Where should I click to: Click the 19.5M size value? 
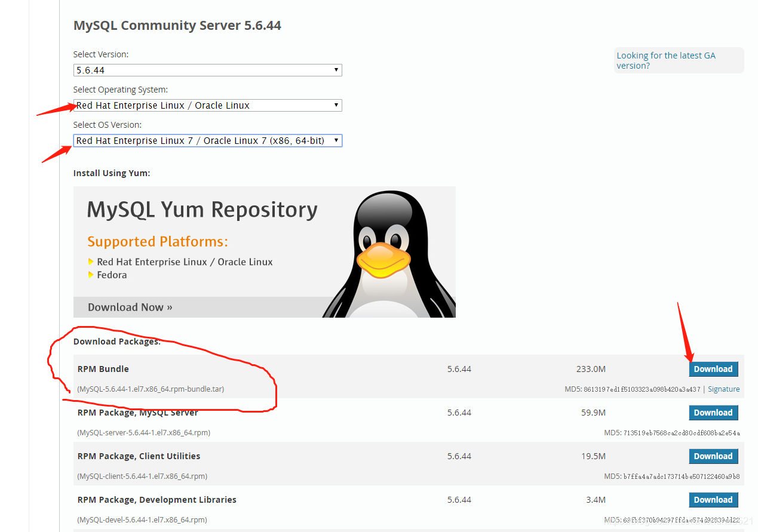coord(593,456)
